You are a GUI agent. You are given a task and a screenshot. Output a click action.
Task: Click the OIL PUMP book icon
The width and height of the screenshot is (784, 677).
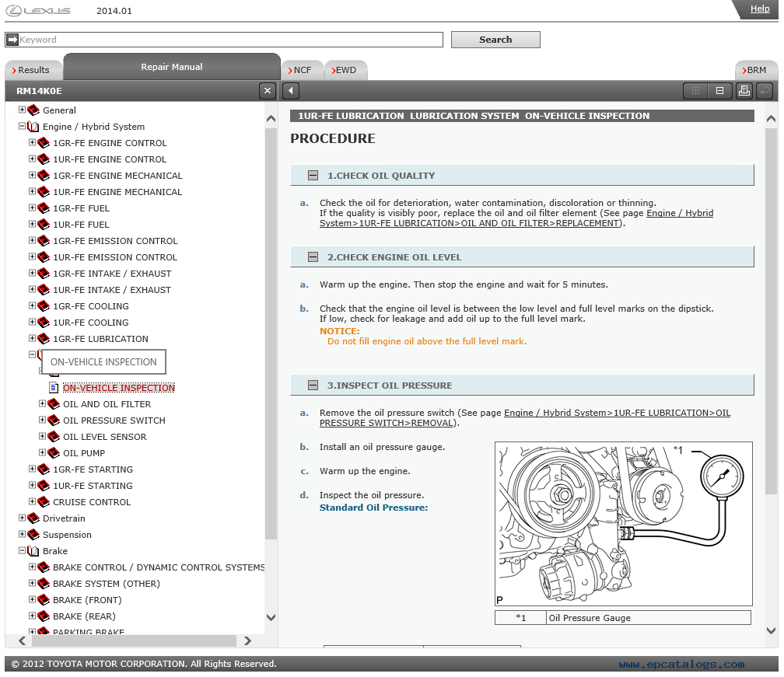54,452
